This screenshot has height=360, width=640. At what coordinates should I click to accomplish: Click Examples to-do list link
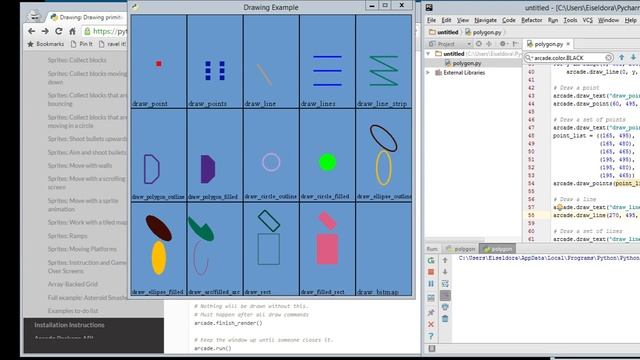click(x=73, y=311)
